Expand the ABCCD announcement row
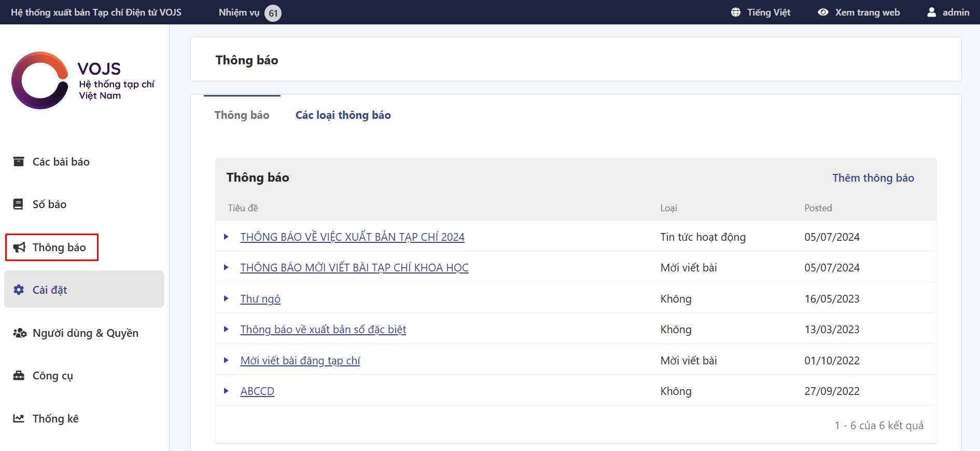 click(226, 391)
